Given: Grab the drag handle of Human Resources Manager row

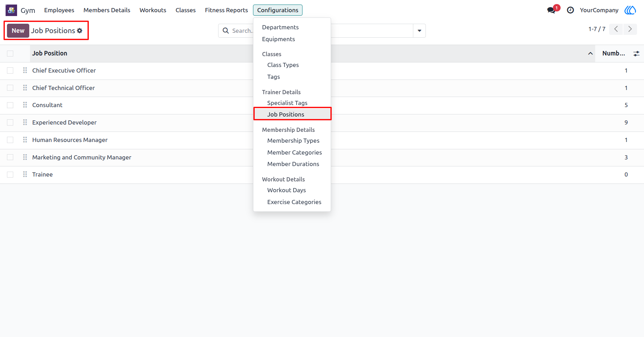Looking at the screenshot, I should tap(25, 140).
